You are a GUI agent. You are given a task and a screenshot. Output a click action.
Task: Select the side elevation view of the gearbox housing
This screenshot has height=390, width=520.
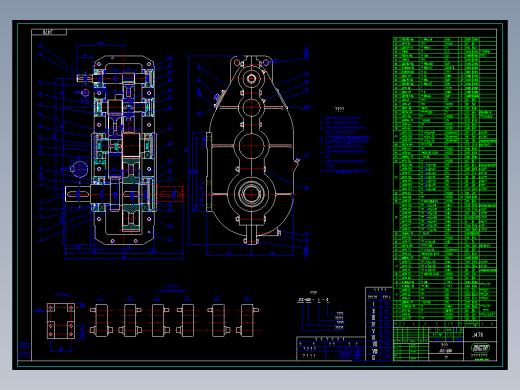click(x=251, y=150)
